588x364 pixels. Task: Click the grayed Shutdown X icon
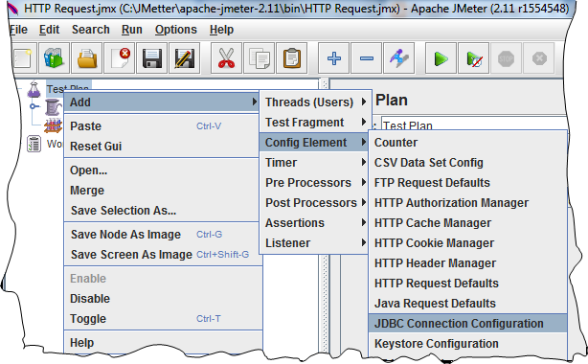[x=539, y=58]
